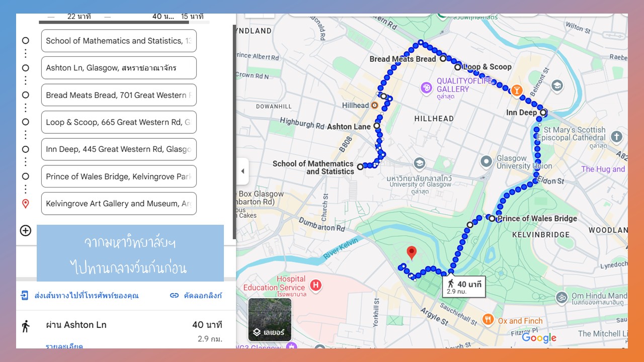This screenshot has height=362, width=644.
Task: Click the 40 นาที walking time label on map
Action: pyautogui.click(x=464, y=287)
